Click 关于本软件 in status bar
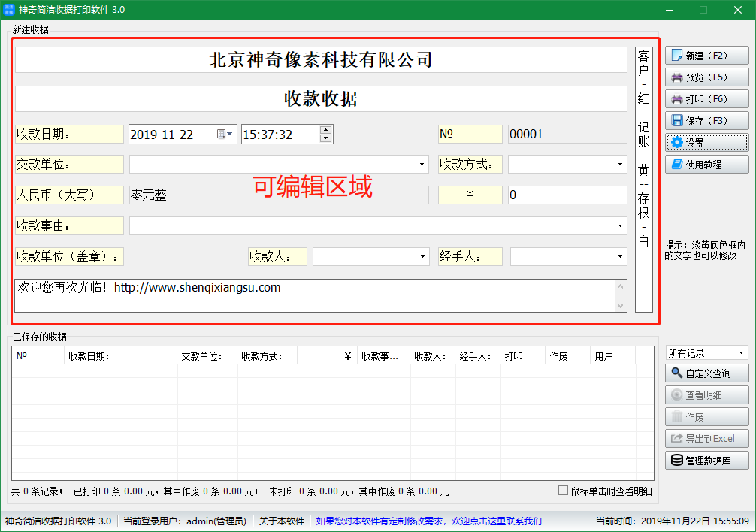Image resolution: width=756 pixels, height=532 pixels. pyautogui.click(x=282, y=521)
